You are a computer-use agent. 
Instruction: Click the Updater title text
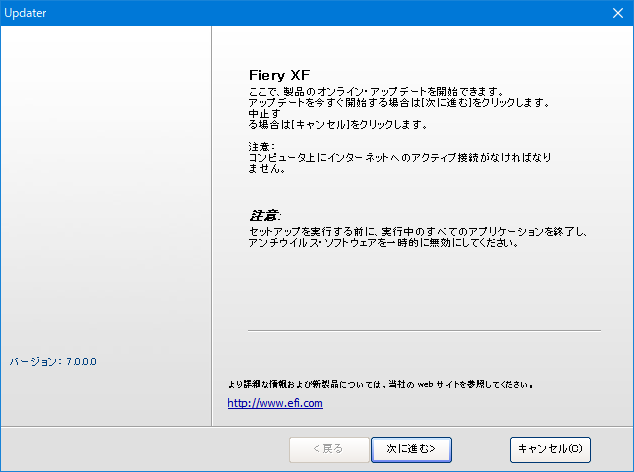coord(25,13)
